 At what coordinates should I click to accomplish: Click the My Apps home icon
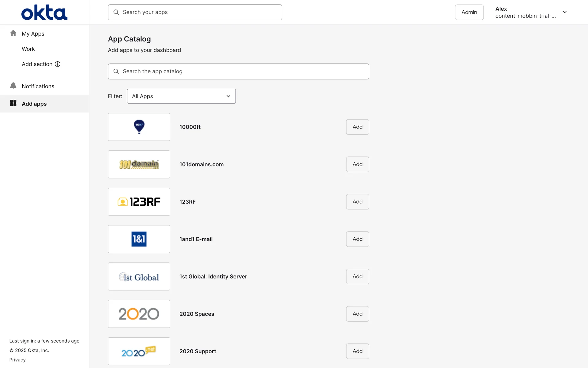point(13,33)
